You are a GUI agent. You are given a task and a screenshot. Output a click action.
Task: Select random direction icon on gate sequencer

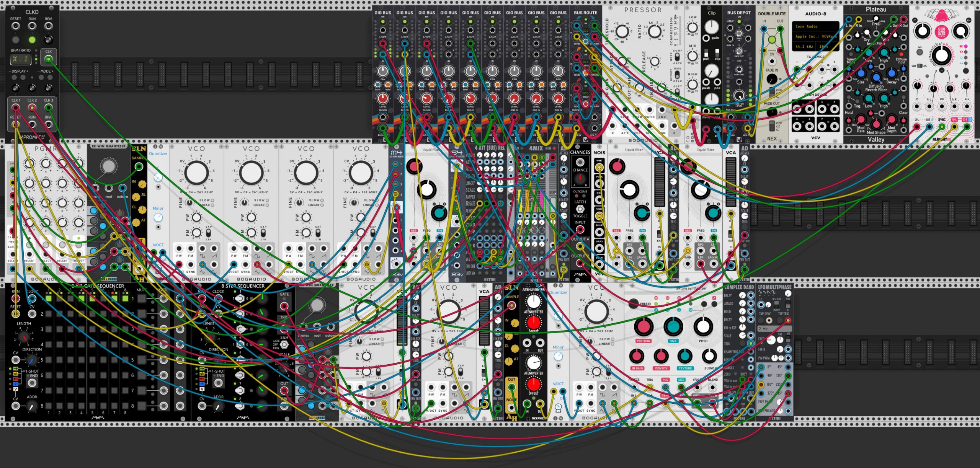[x=16, y=384]
